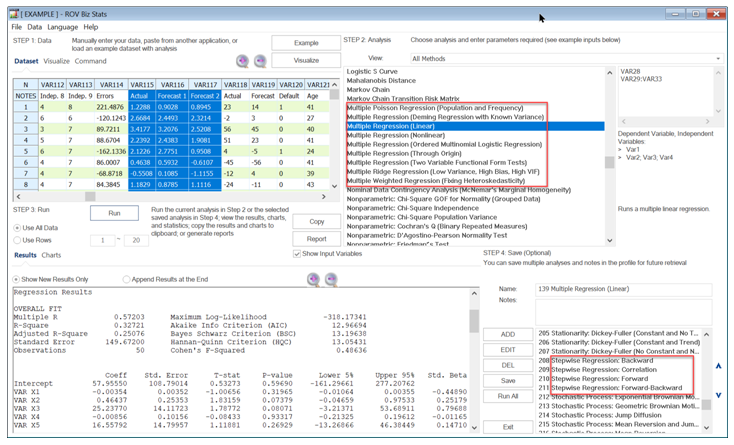734x445 pixels.
Task: Click the EDIT button
Action: click(x=508, y=350)
